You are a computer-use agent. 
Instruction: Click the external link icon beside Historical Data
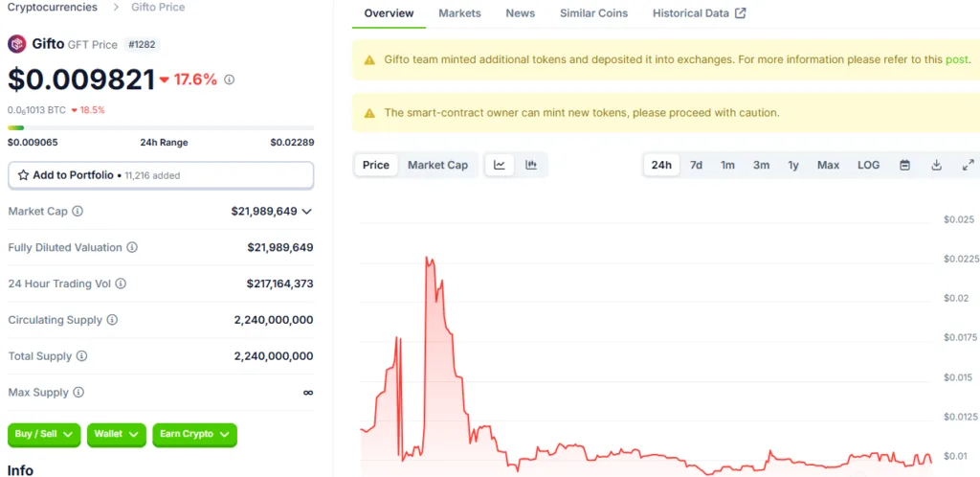[740, 13]
